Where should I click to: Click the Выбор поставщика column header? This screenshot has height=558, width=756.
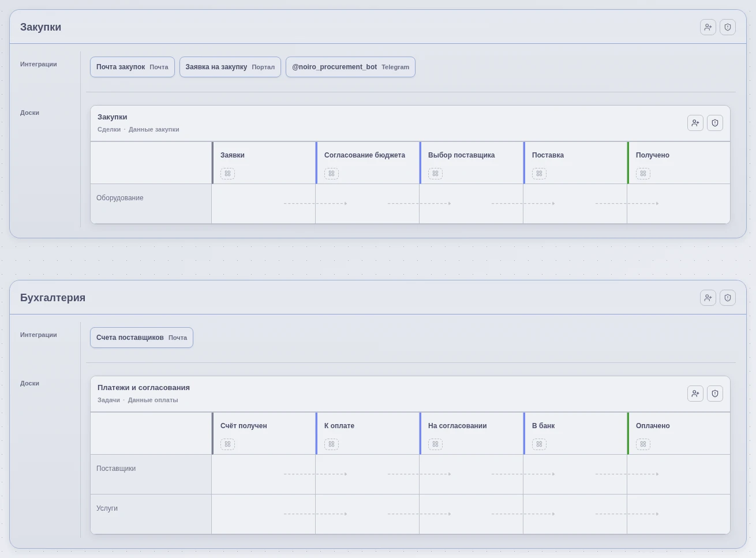click(x=462, y=155)
